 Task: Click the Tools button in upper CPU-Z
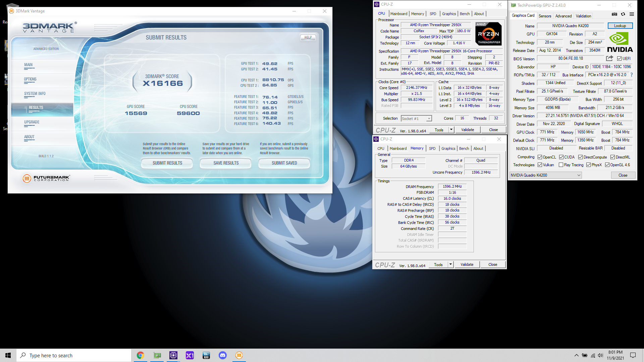coord(439,130)
